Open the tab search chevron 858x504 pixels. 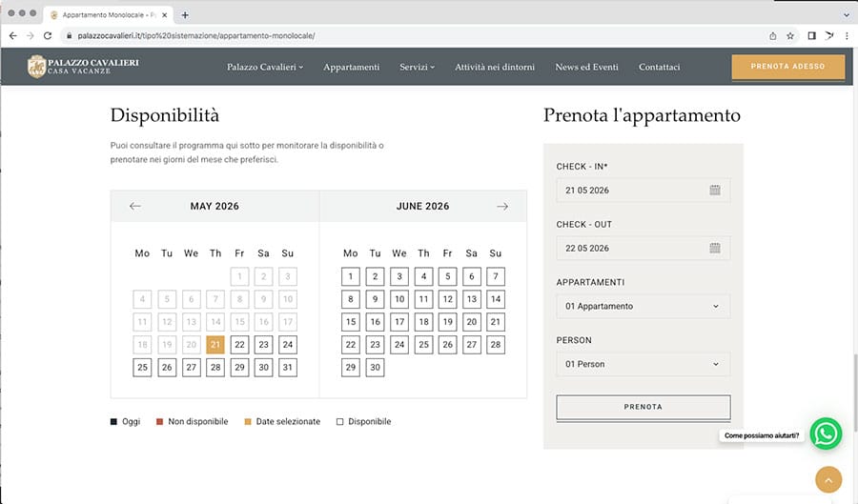pyautogui.click(x=848, y=14)
